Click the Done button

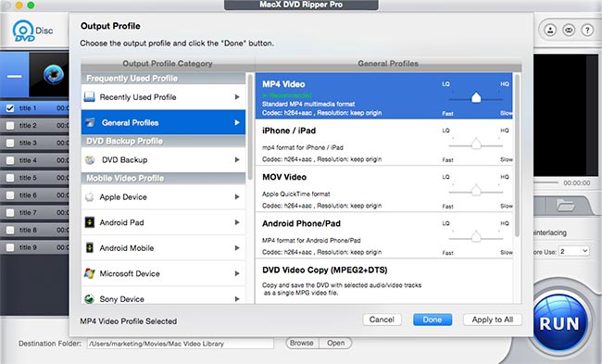(433, 320)
